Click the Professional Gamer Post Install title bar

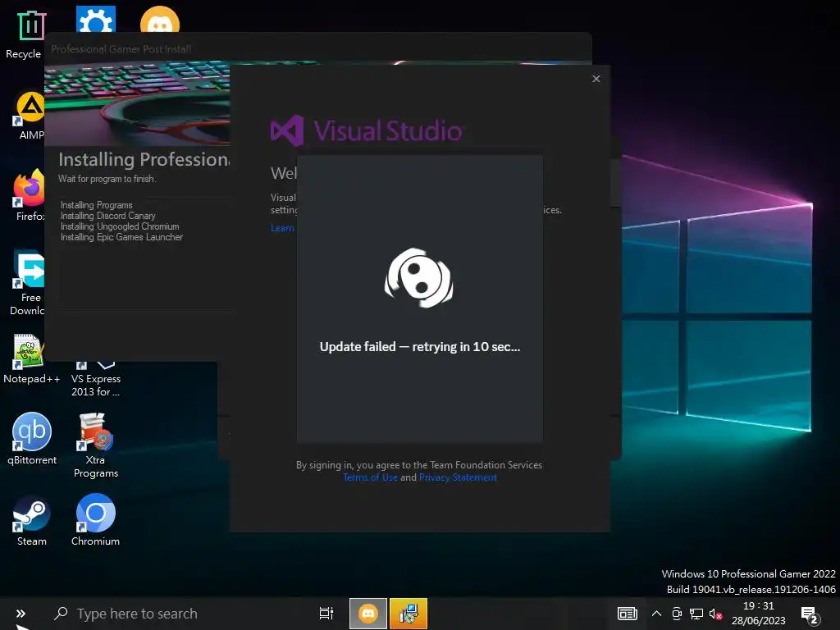click(318, 48)
